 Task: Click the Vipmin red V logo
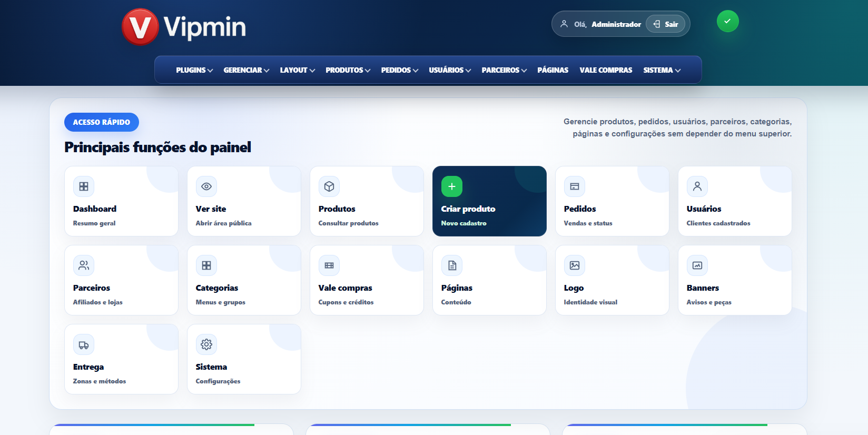click(x=140, y=27)
